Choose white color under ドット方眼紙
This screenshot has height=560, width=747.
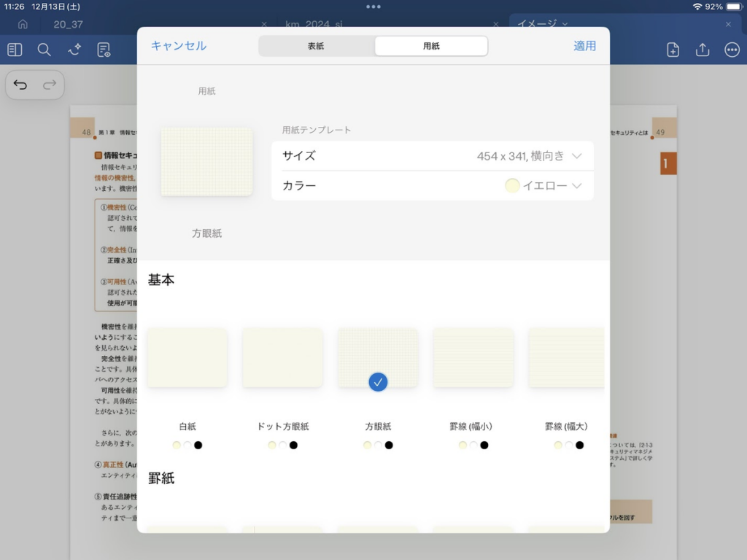283,445
